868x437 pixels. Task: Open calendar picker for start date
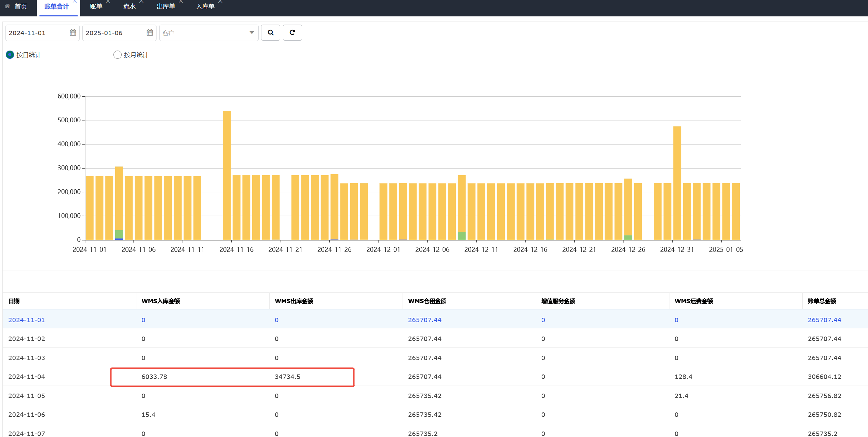[x=73, y=33]
